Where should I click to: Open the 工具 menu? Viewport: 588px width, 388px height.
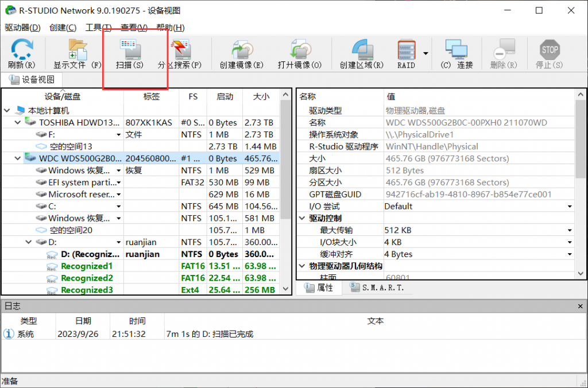pos(98,27)
